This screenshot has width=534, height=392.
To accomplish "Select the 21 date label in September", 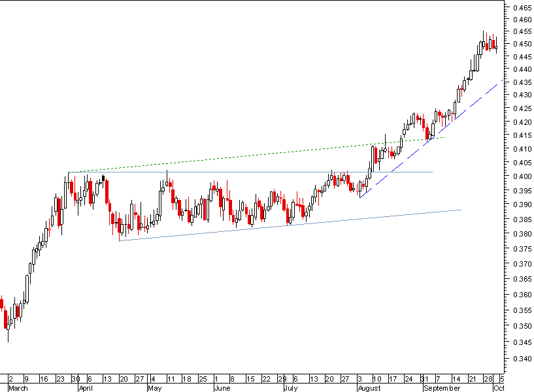I will 473,379.
